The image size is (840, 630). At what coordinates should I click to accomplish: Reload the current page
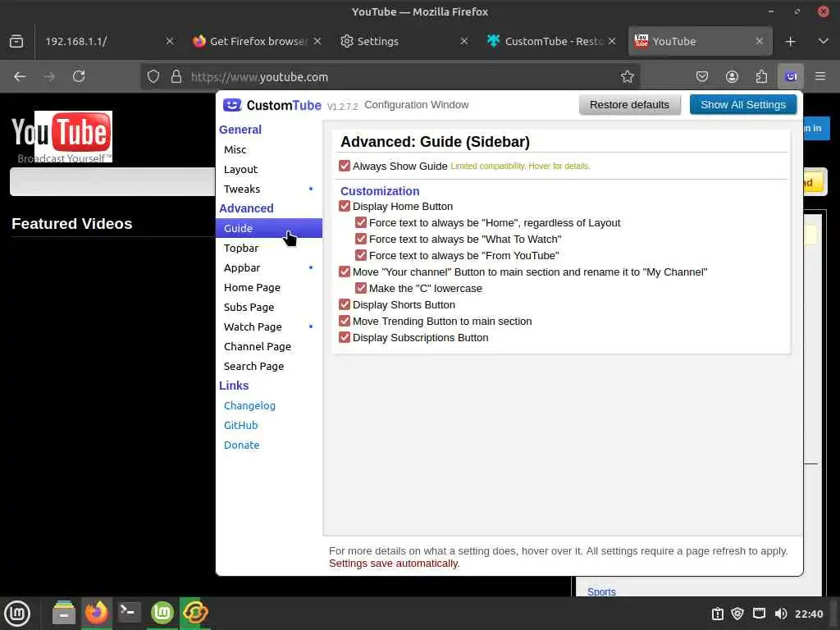79,76
